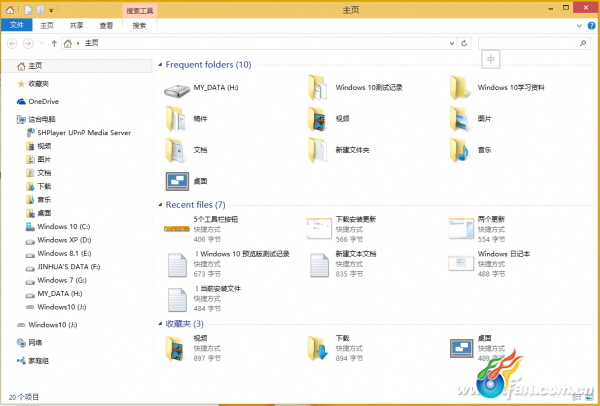Select the 下载安装更新 shortcut thumbnail

tap(319, 228)
